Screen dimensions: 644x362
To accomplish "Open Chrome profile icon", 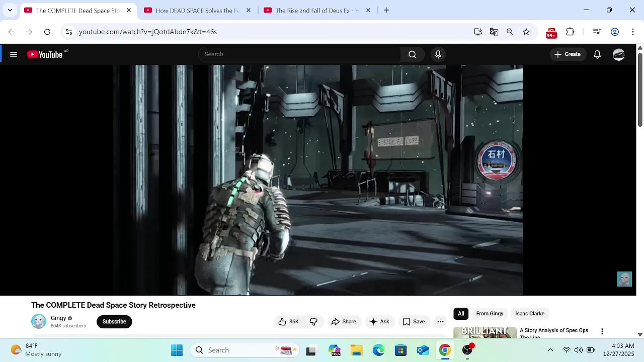I will [x=615, y=32].
